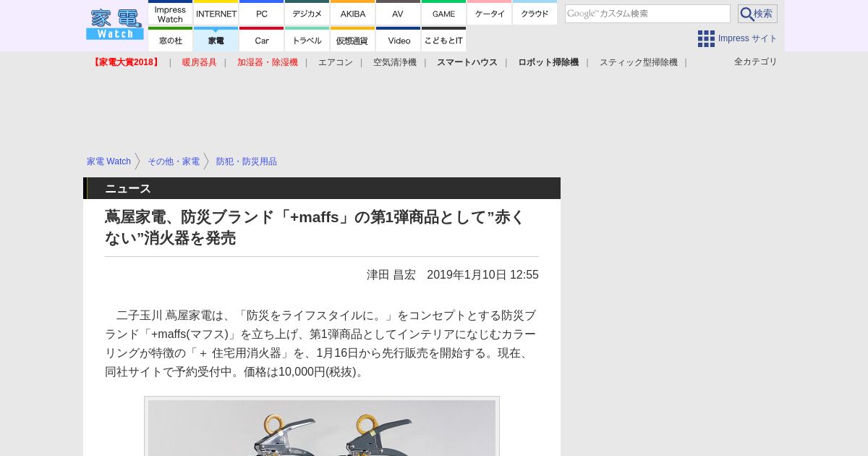Open the INTERNET Watch tab
This screenshot has width=868, height=456.
[216, 13]
